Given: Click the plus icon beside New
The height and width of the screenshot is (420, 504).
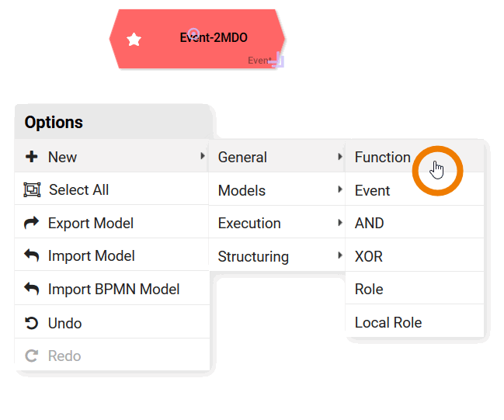Looking at the screenshot, I should click(32, 157).
